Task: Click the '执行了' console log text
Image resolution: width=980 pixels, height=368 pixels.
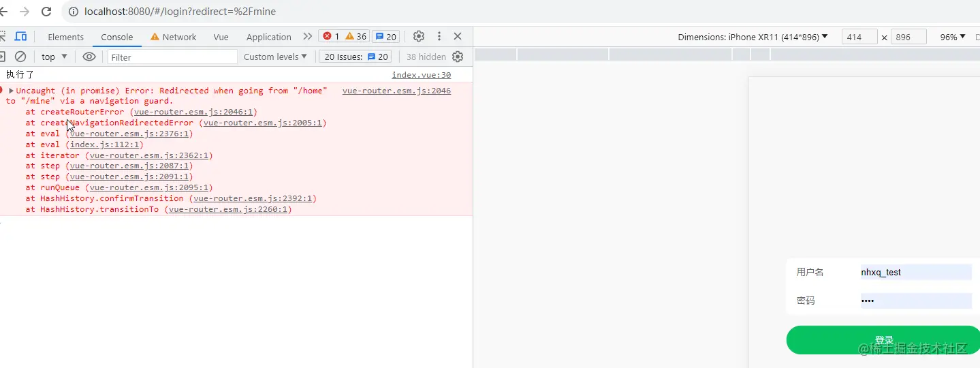Action: [x=20, y=75]
